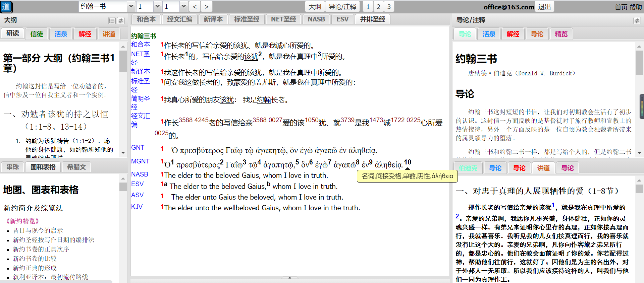
Task: Click the Greek word ἀληθείᾳ in MGNT row
Action: (x=389, y=165)
